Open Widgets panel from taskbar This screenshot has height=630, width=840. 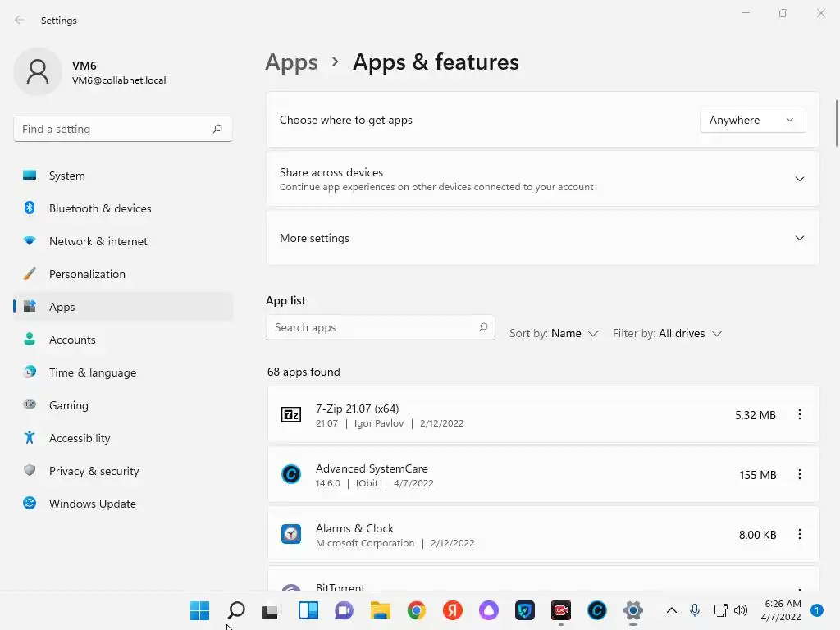tap(308, 610)
